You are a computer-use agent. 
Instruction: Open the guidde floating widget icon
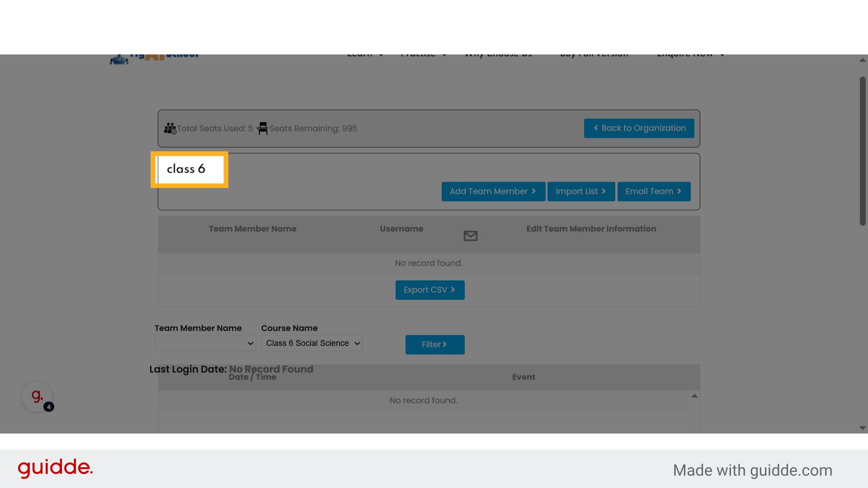point(37,397)
